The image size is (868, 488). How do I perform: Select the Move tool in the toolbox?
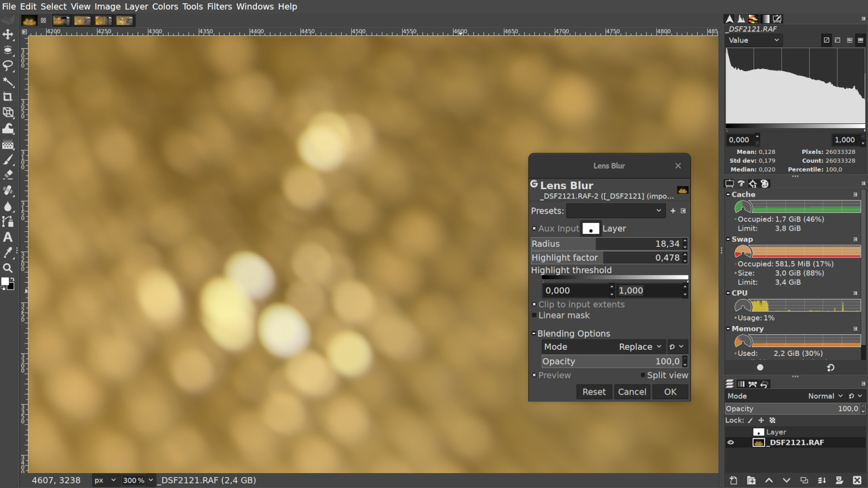(9, 35)
